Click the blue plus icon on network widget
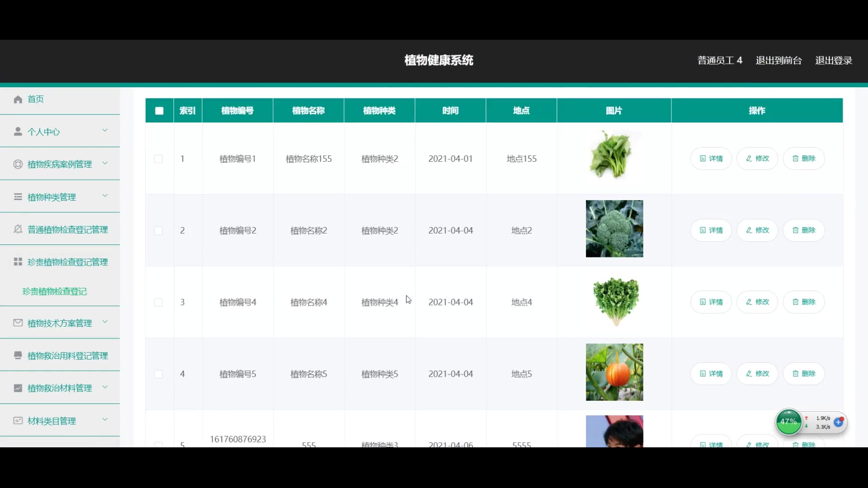Screen dimensions: 868x488 pos(839,422)
